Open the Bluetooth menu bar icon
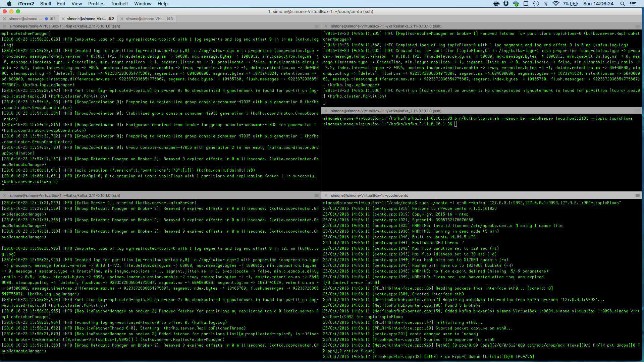Image resolution: width=644 pixels, height=362 pixels. coord(546,4)
